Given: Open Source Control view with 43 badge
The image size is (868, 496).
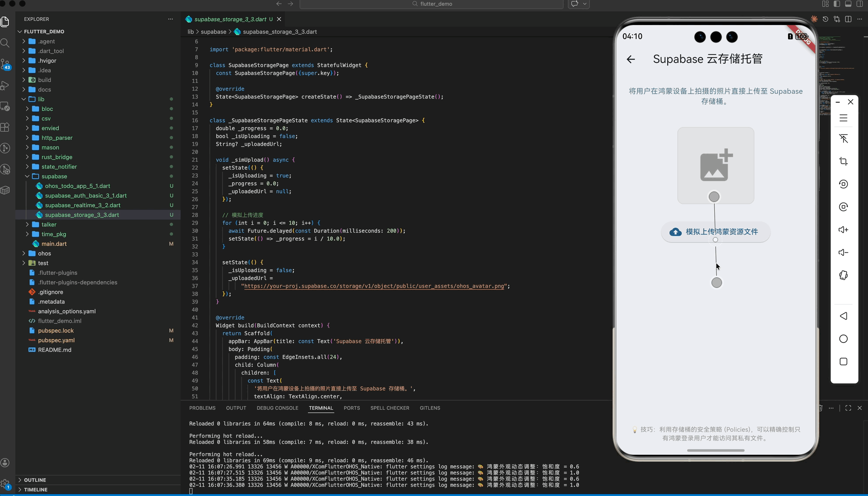Looking at the screenshot, I should [5, 64].
